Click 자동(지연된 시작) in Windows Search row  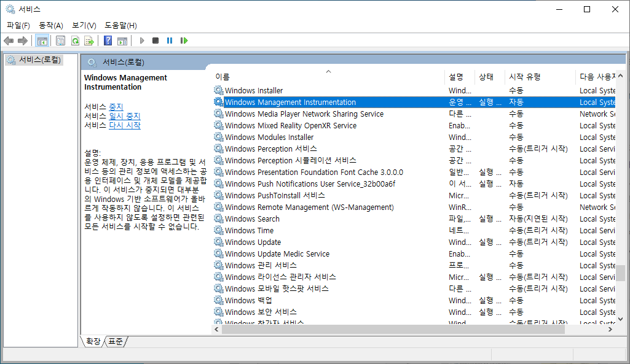(x=538, y=219)
